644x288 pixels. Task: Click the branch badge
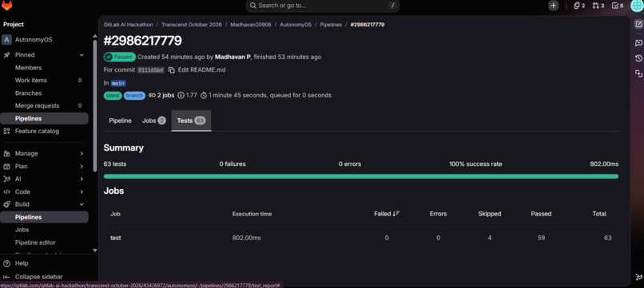point(134,96)
